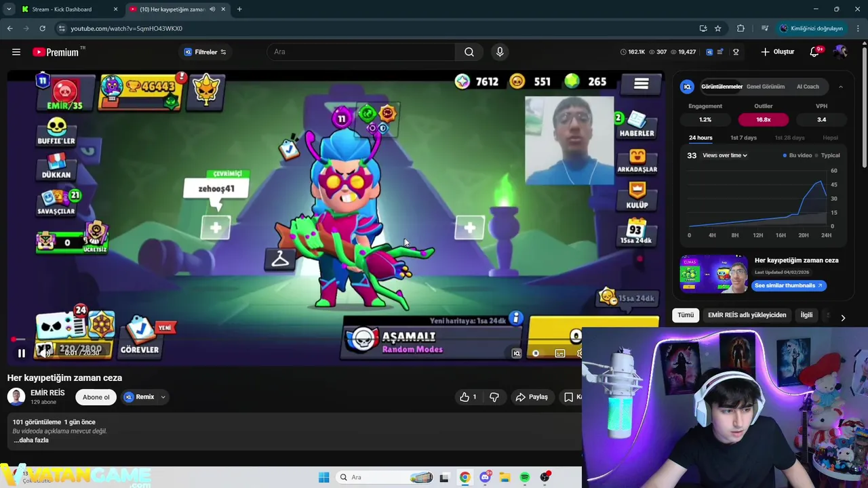Toggle Typical series in chart legend
868x488 pixels.
pyautogui.click(x=827, y=155)
